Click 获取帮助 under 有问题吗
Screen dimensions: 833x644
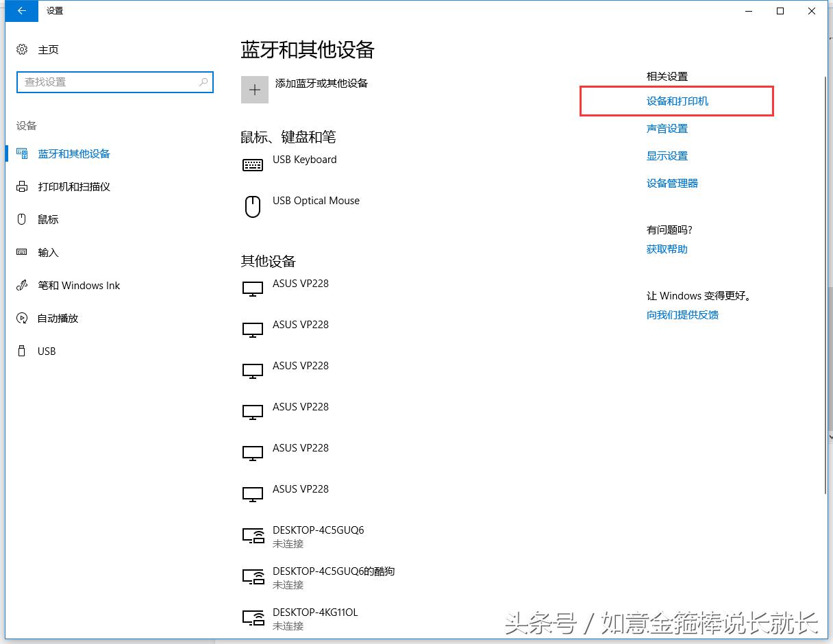click(666, 249)
